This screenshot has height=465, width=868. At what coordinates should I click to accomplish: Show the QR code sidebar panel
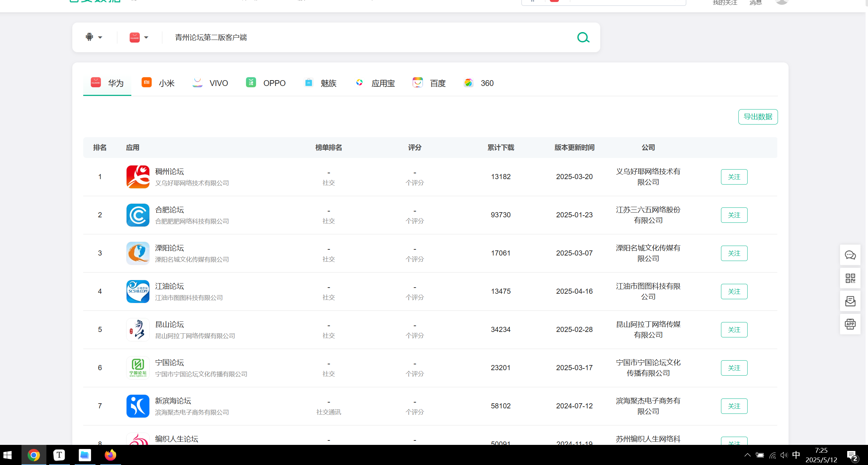pos(850,278)
